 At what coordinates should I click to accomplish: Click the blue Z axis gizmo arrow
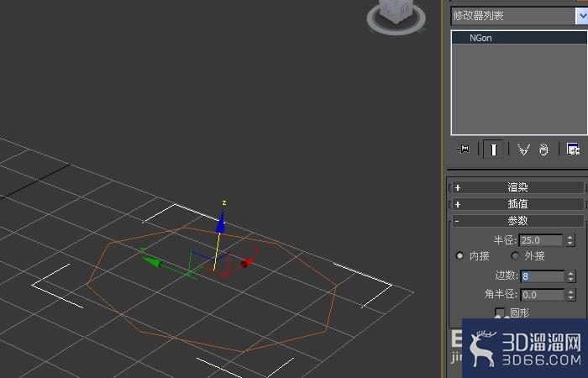point(220,223)
